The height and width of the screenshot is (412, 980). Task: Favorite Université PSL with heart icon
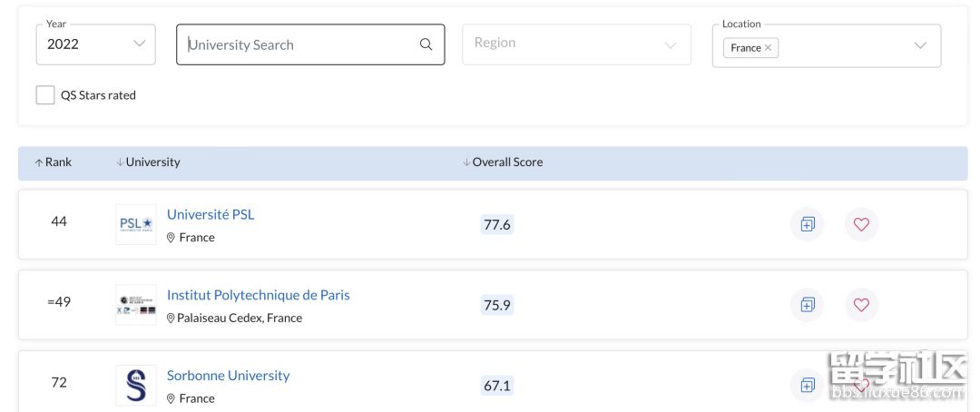coord(861,224)
